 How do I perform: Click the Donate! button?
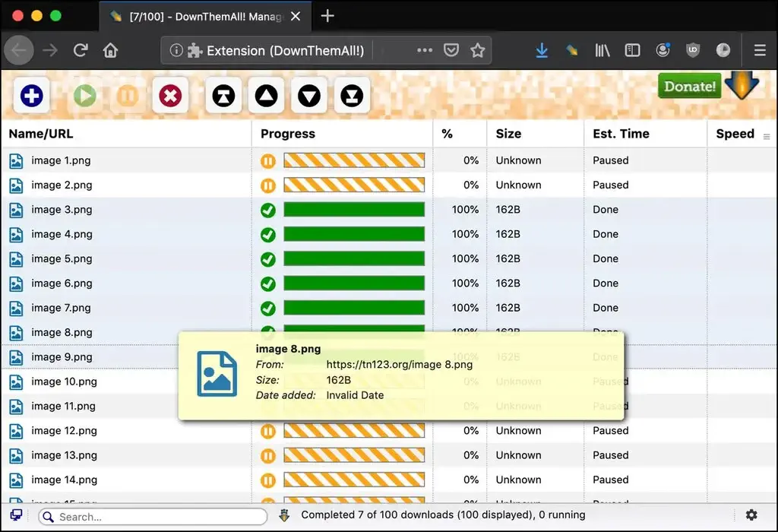pyautogui.click(x=689, y=86)
